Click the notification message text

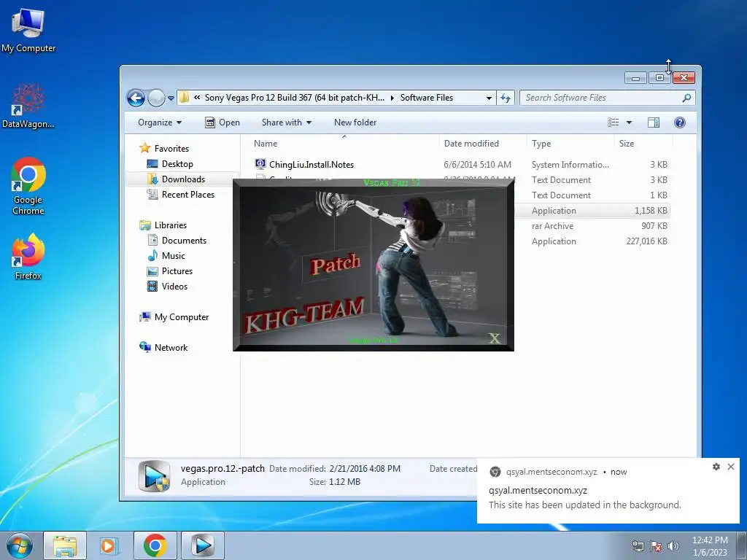584,505
